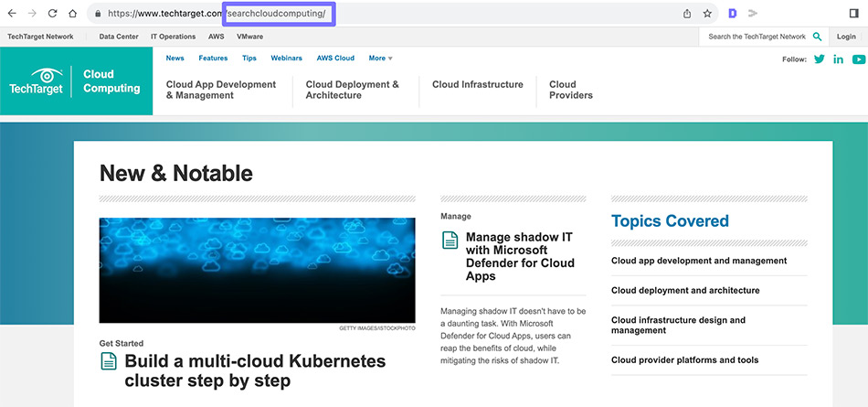This screenshot has width=868, height=407.
Task: Toggle the browser side panel icon
Action: point(853,14)
